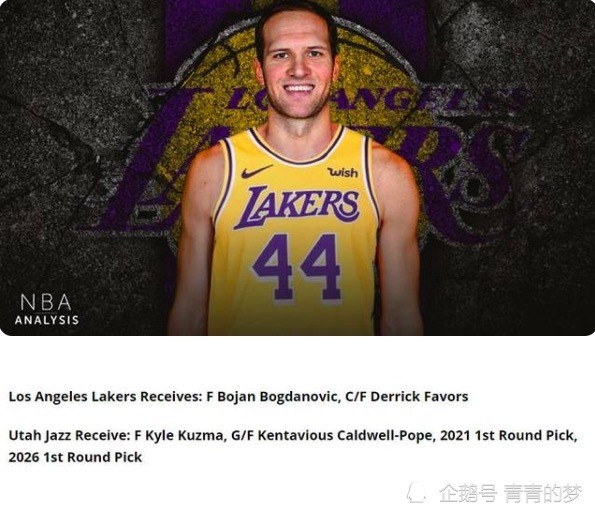
Task: Click the 2021 1st Round Pick text
Action: pos(508,436)
